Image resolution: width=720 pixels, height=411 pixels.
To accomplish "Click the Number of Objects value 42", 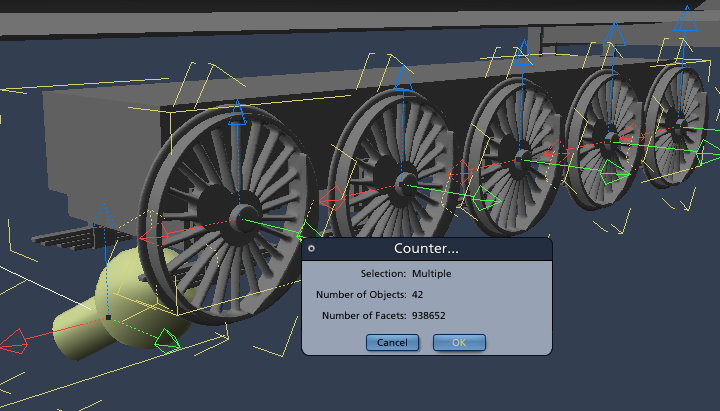I will (417, 294).
